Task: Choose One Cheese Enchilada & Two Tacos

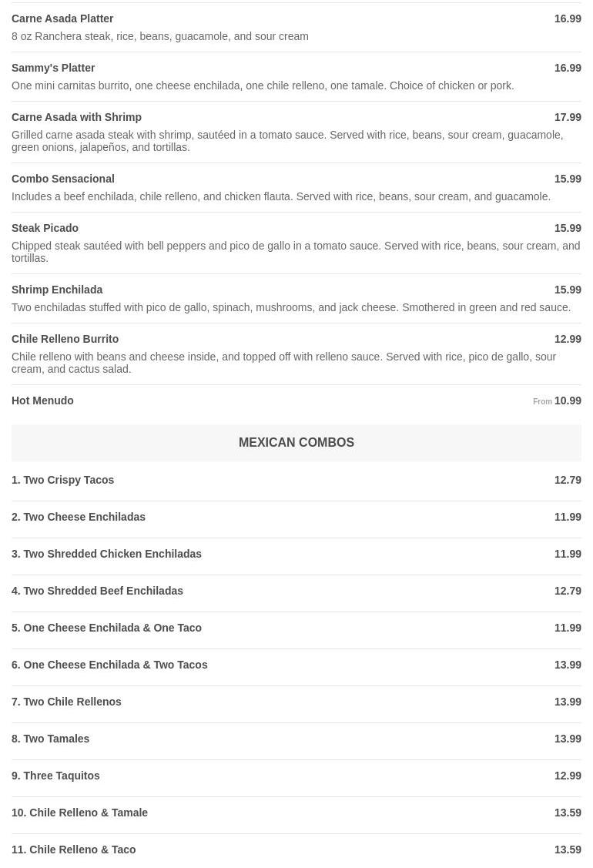Action: [x=109, y=665]
